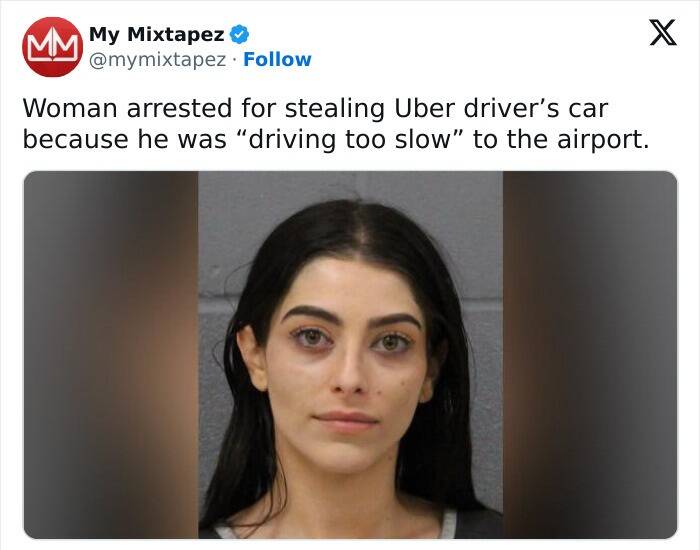This screenshot has height=550, width=700.
Task: Click the My Mixtapez display name
Action: (157, 34)
